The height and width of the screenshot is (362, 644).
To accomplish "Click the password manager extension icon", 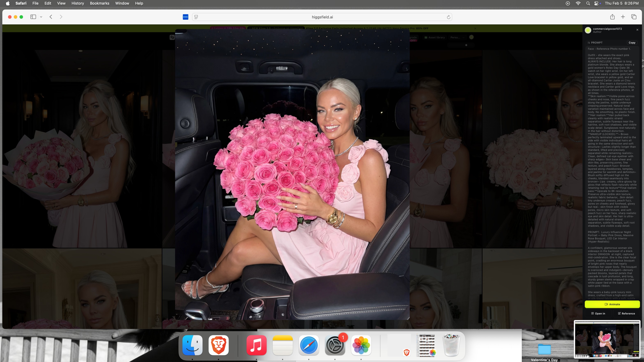I will pyautogui.click(x=185, y=17).
